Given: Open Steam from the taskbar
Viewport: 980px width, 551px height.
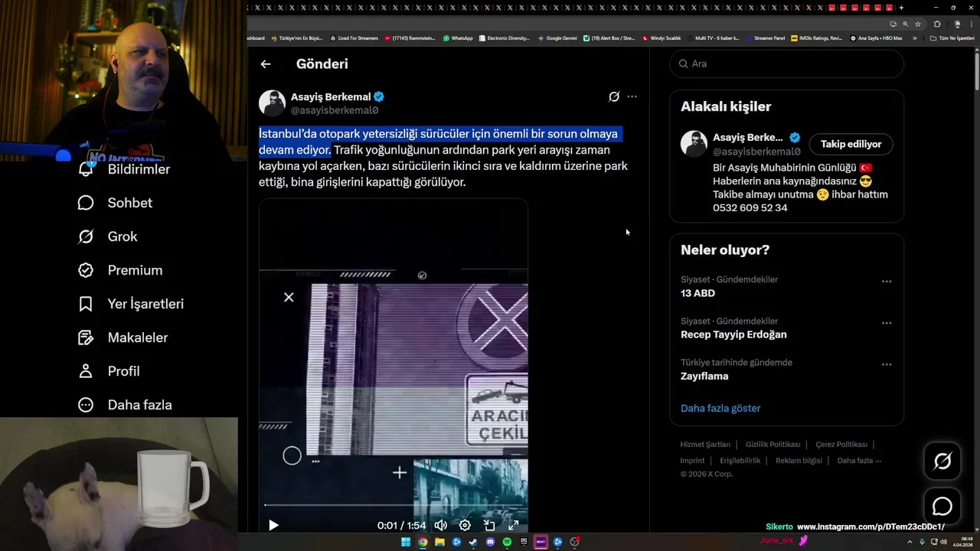Looking at the screenshot, I should (473, 542).
